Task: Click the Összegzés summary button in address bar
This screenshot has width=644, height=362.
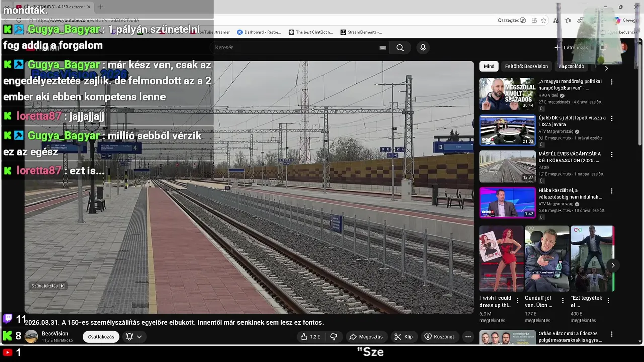Action: click(x=512, y=20)
